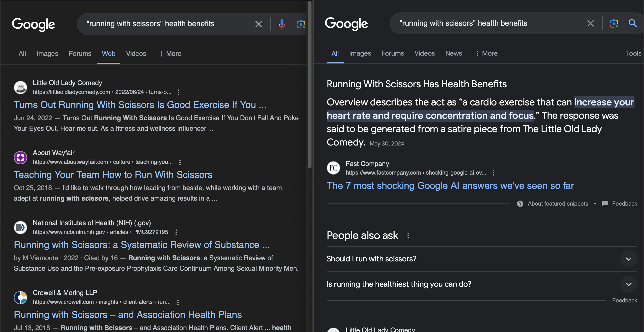
Task: Select the All tab in right window
Action: pyautogui.click(x=335, y=53)
